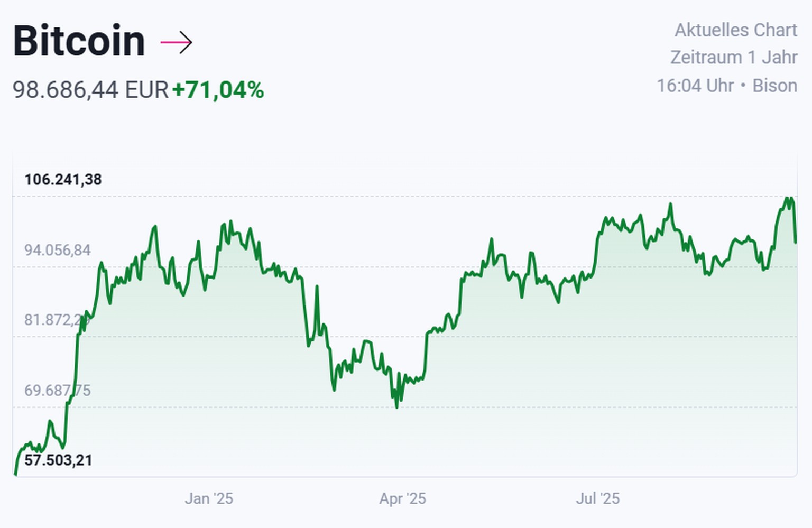Screen dimensions: 812x528
Task: Select the Jul '25 axis marker
Action: pyautogui.click(x=597, y=498)
